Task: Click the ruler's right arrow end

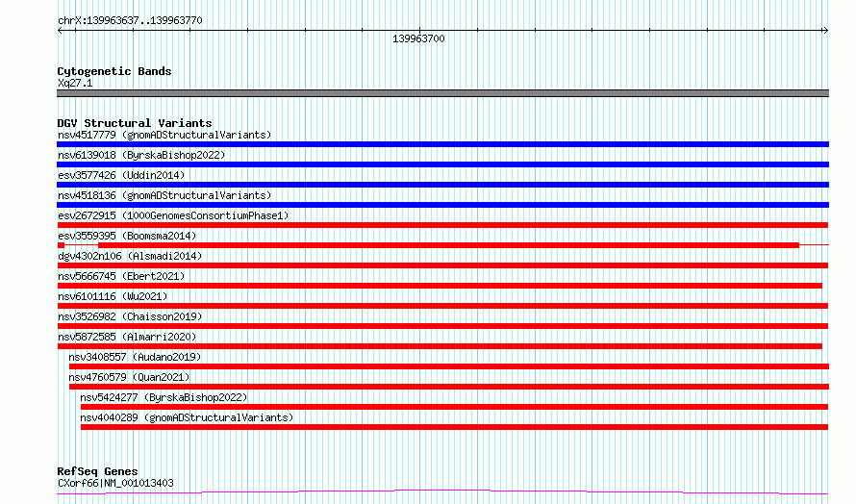Action: click(x=825, y=31)
